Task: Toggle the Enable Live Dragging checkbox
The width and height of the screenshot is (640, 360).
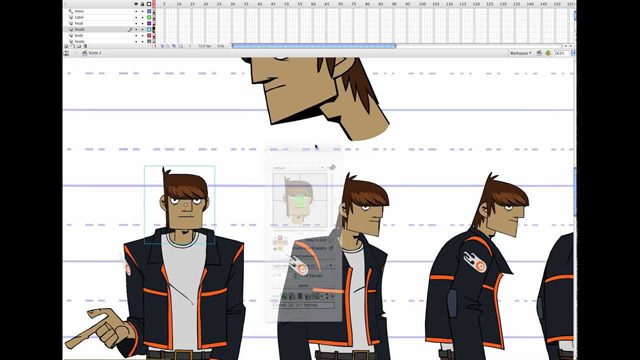Action: pyautogui.click(x=331, y=248)
